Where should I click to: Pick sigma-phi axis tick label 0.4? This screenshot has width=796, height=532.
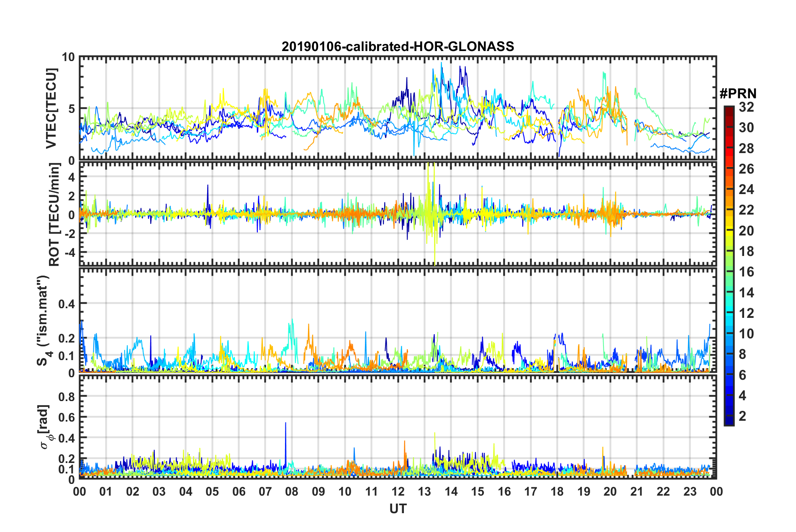(67, 438)
